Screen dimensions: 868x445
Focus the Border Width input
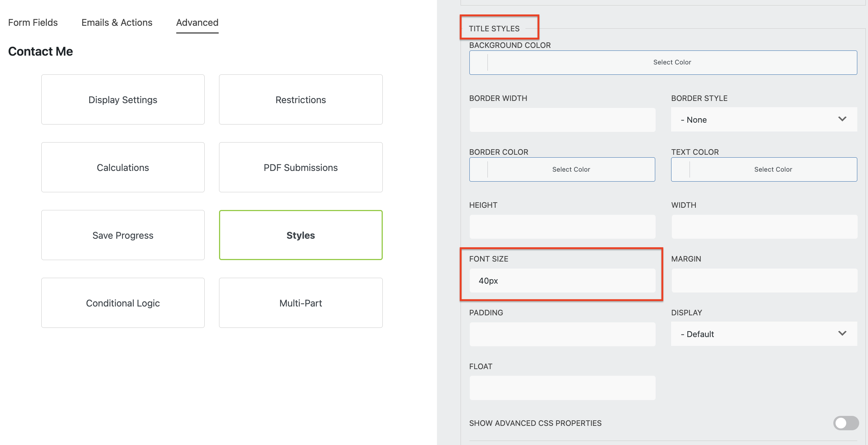[562, 120]
